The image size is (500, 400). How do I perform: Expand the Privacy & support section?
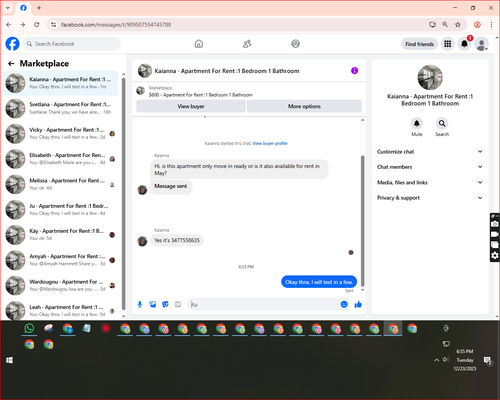click(430, 198)
